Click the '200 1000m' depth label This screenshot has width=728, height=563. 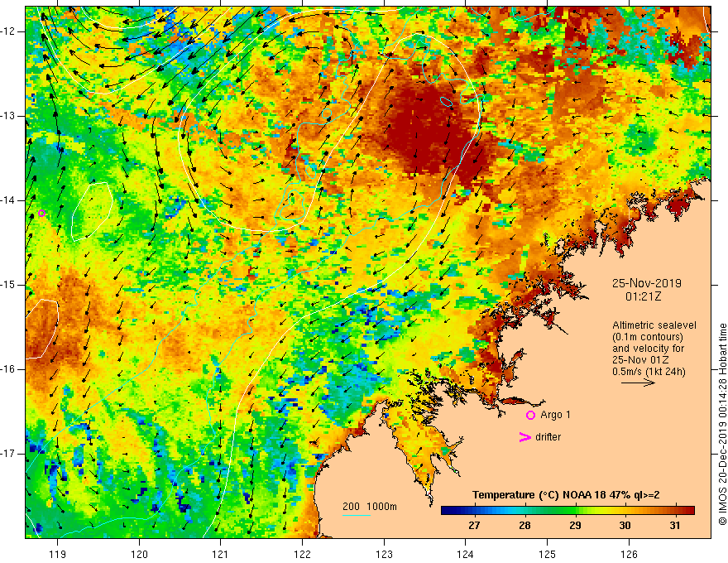coord(370,507)
